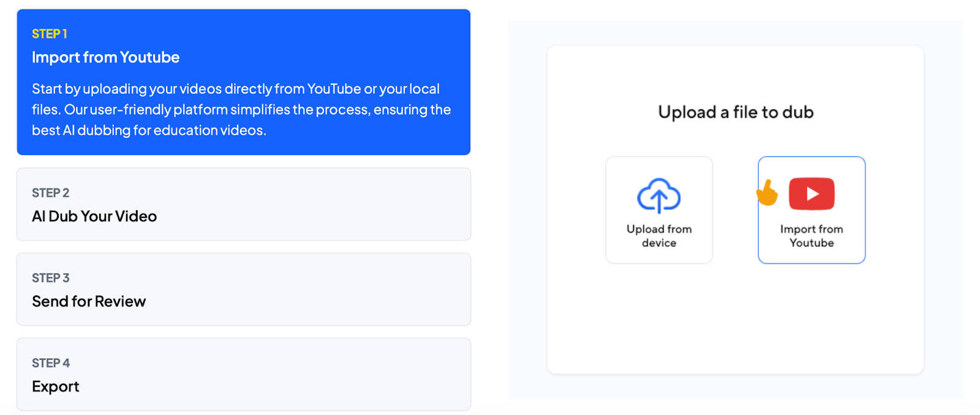This screenshot has height=415, width=980.
Task: Click the 'STEP 4' label
Action: (x=51, y=364)
